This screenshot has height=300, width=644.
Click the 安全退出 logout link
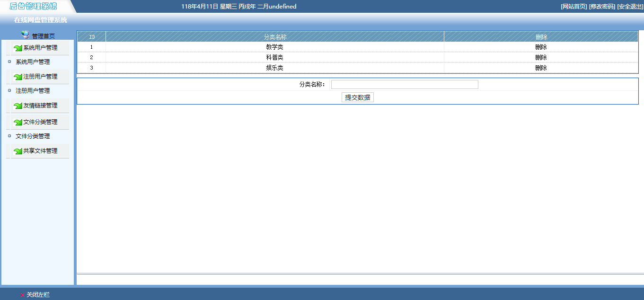point(630,7)
